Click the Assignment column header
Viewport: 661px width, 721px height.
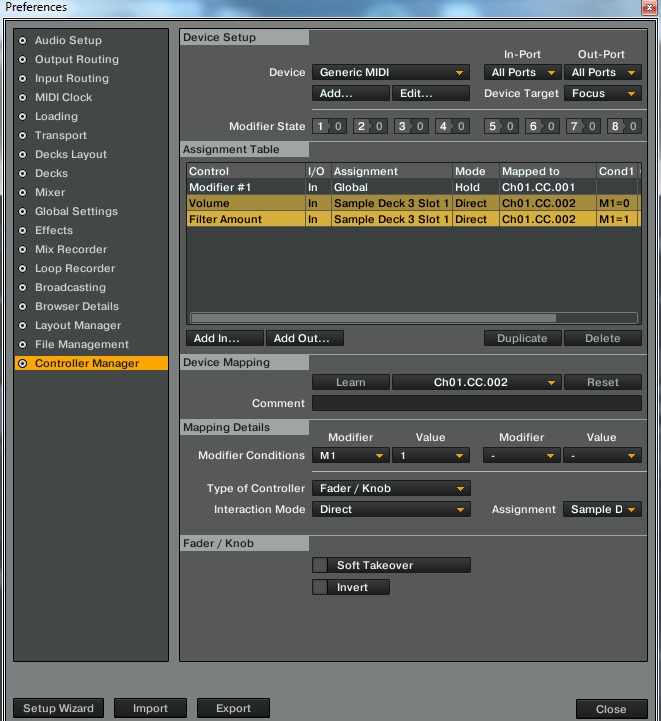tap(392, 171)
